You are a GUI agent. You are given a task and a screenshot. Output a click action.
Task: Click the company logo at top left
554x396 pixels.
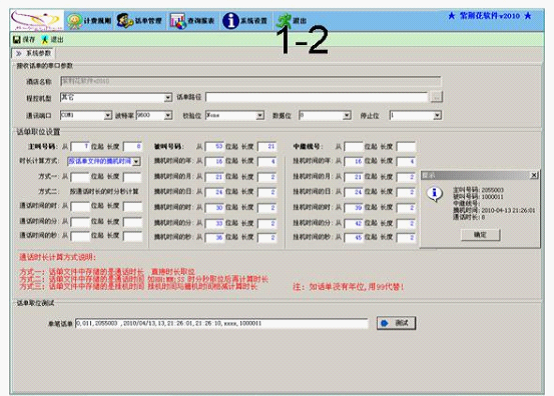tap(37, 20)
